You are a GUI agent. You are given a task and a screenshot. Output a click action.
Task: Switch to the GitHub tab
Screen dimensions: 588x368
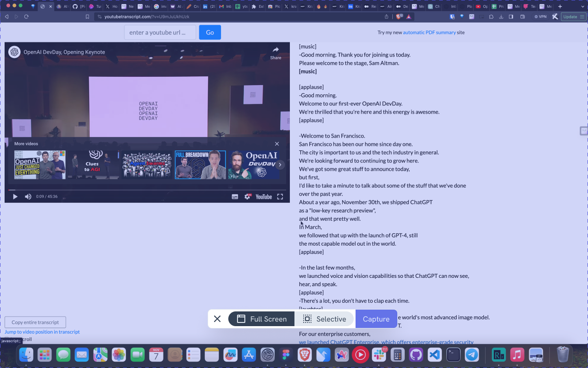(79, 6)
